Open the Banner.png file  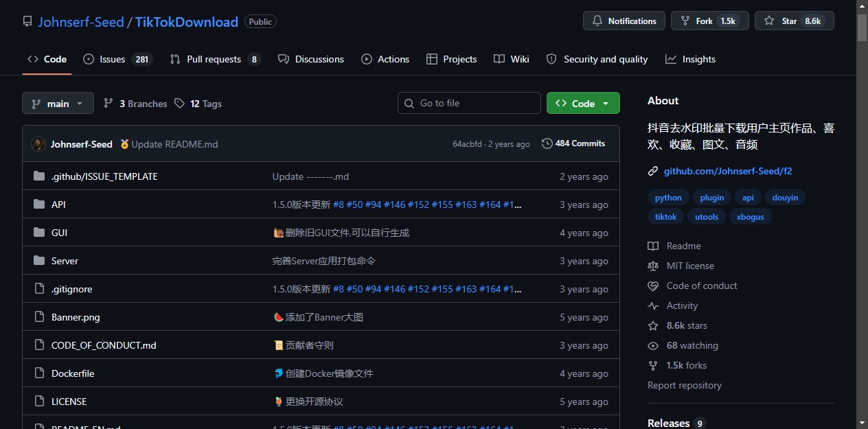tap(76, 317)
